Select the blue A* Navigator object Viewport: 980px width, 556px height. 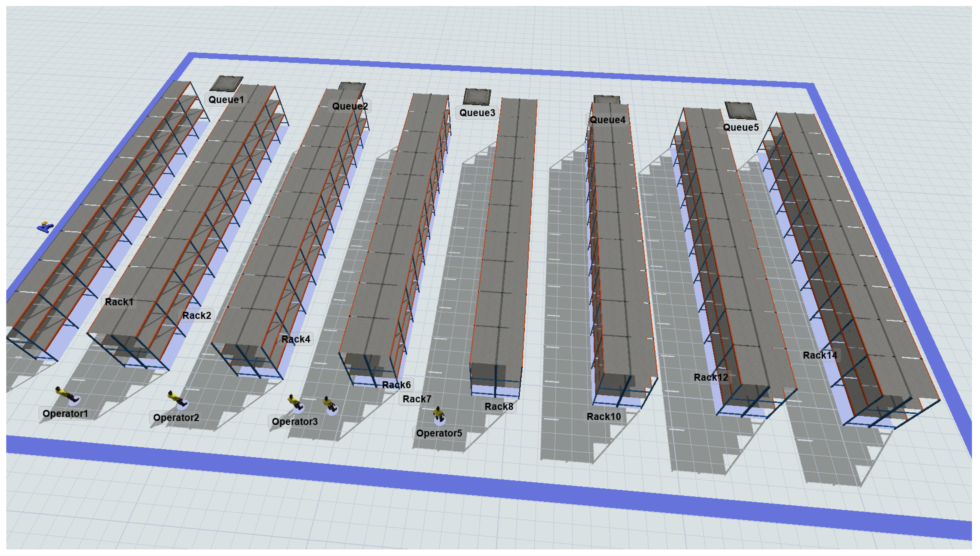coord(45,227)
